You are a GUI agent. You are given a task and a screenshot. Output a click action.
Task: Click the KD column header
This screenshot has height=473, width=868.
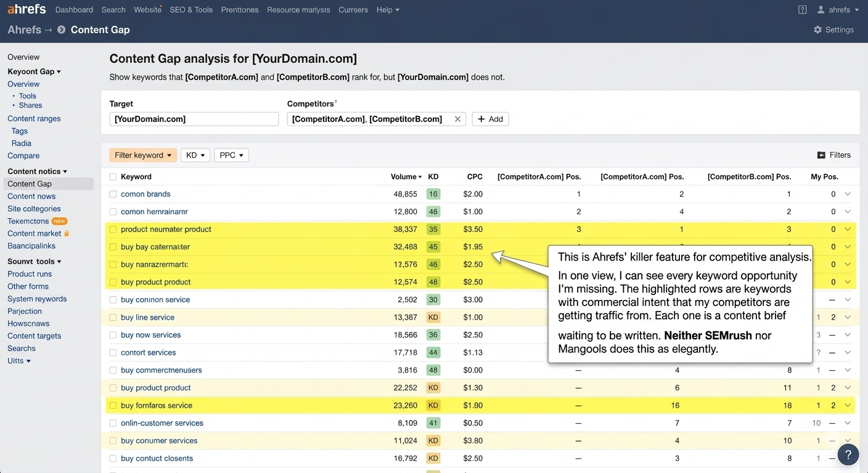(433, 177)
